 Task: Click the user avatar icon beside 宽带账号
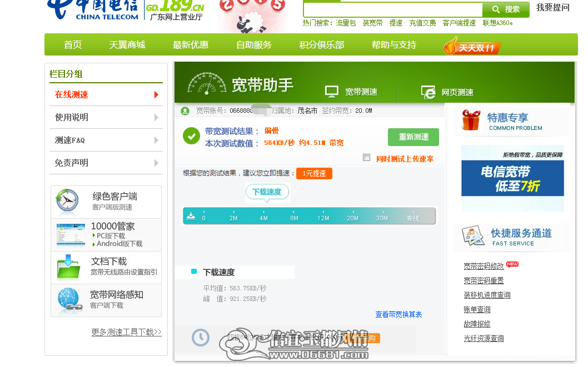coord(185,111)
